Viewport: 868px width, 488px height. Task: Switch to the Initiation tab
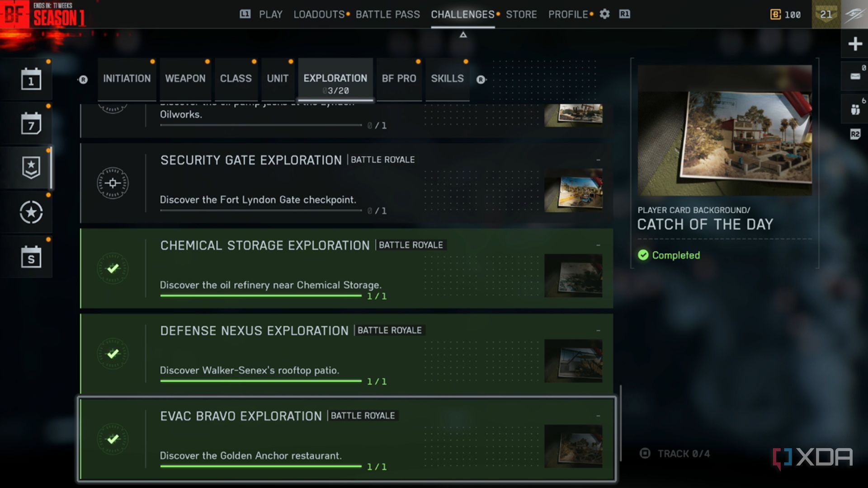coord(127,79)
